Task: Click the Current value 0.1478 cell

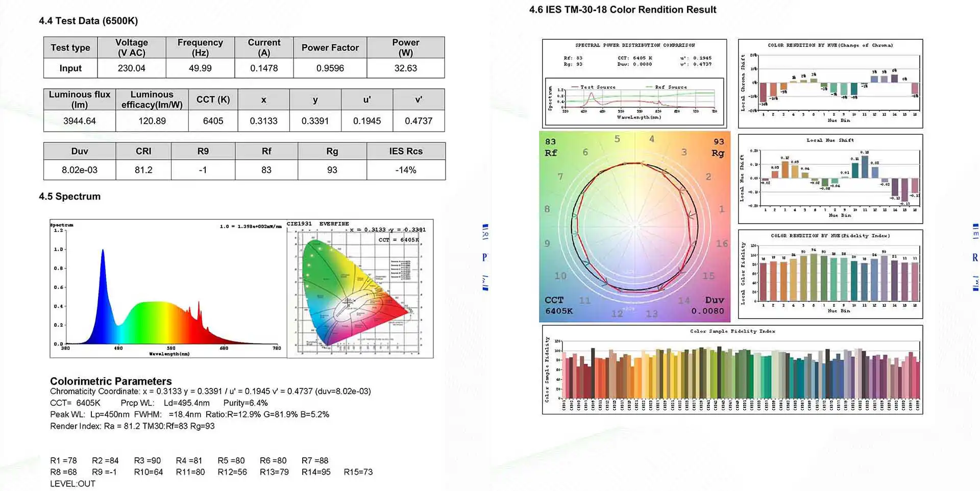Action: (x=264, y=68)
